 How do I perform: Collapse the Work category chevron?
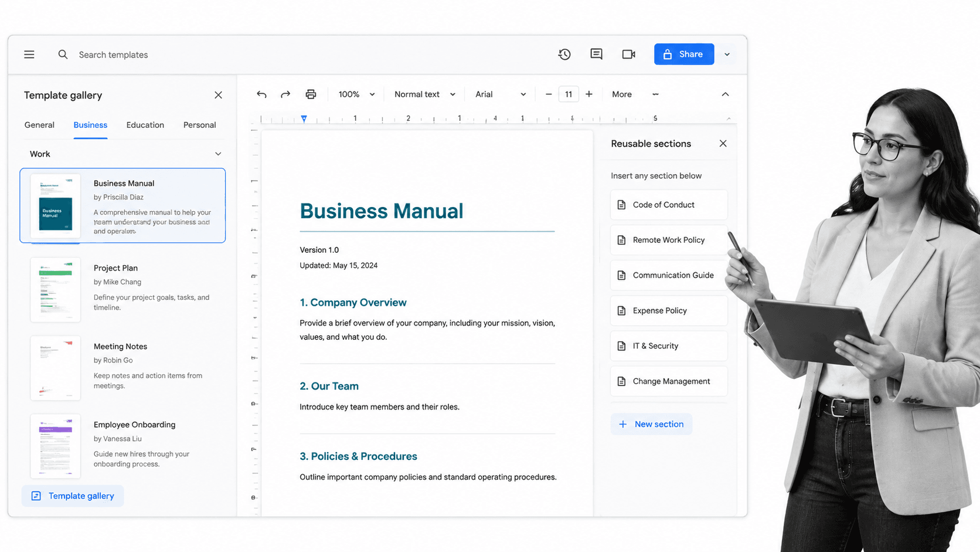pos(218,154)
